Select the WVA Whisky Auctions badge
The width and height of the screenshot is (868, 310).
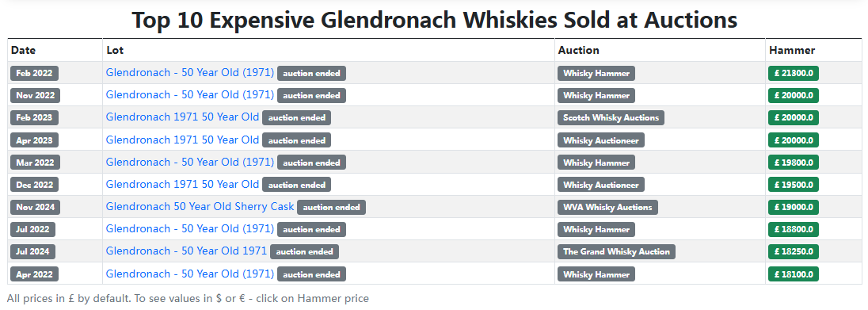607,208
